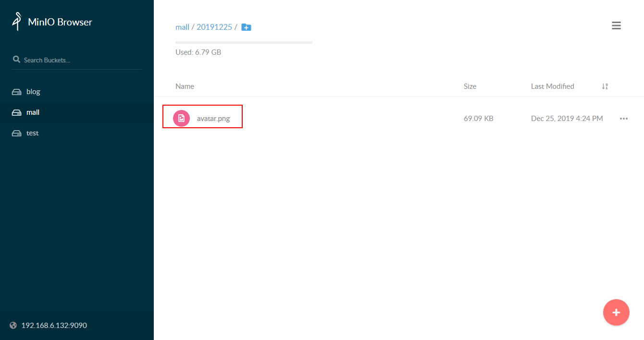Click the red plus upload button
The image size is (644, 340).
point(616,313)
